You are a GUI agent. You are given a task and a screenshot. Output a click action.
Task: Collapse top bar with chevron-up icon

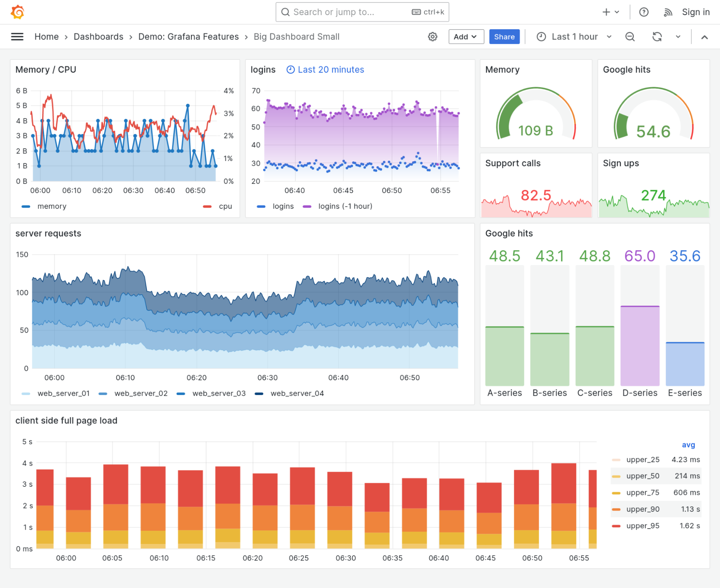click(x=705, y=37)
